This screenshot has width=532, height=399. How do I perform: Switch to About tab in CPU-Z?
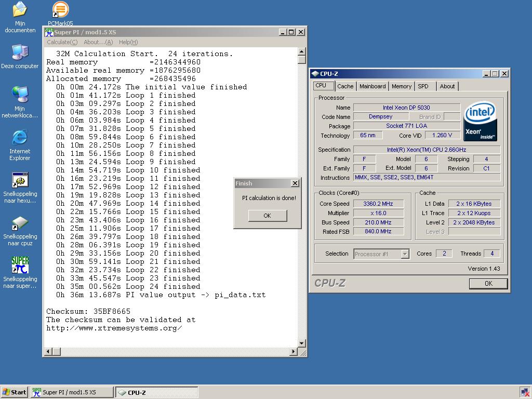coord(447,87)
